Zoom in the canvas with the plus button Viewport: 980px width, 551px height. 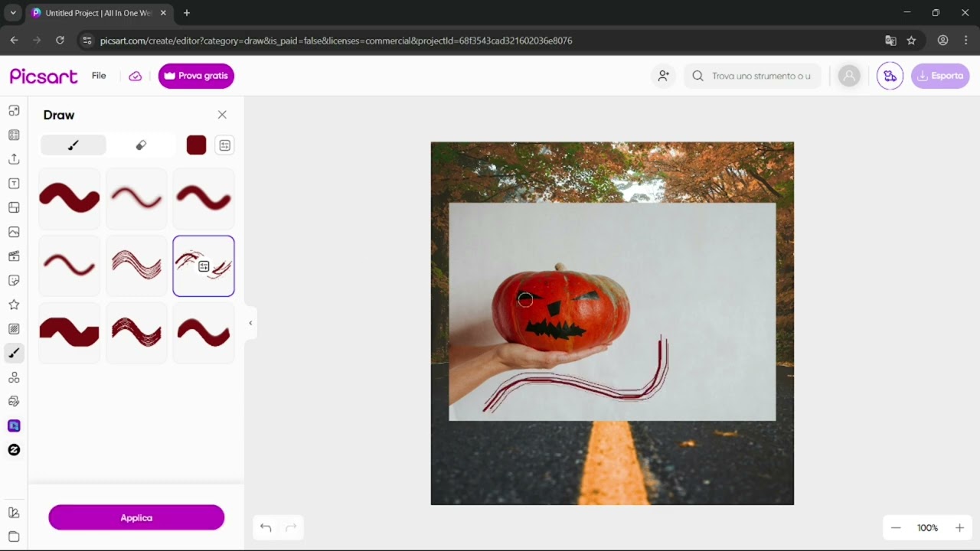point(959,528)
